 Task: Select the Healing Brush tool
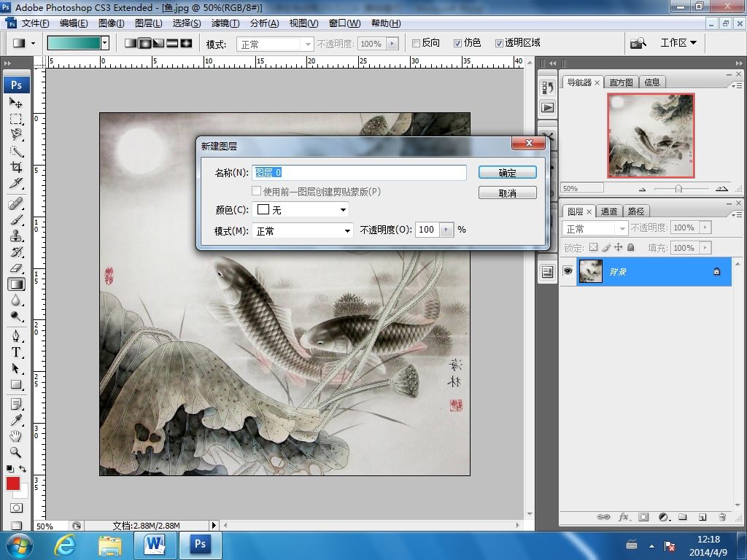(x=16, y=204)
